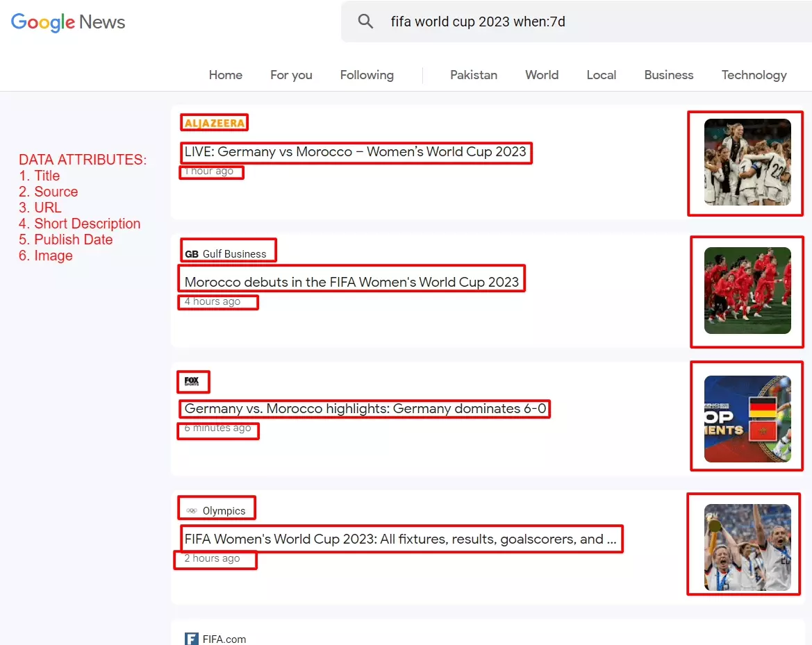Select the Pakistan news section
This screenshot has height=645, width=812.
point(473,75)
